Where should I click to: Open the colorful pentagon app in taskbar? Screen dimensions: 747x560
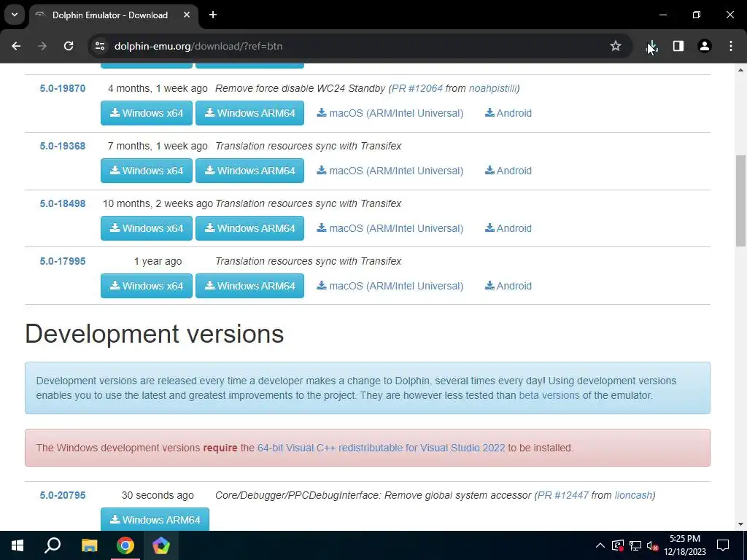(161, 545)
